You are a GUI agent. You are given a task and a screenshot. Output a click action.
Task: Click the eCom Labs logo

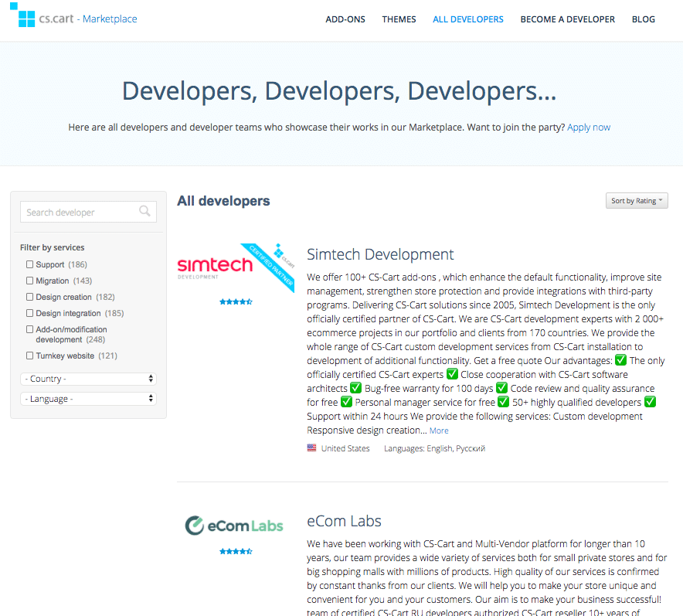coord(234,525)
